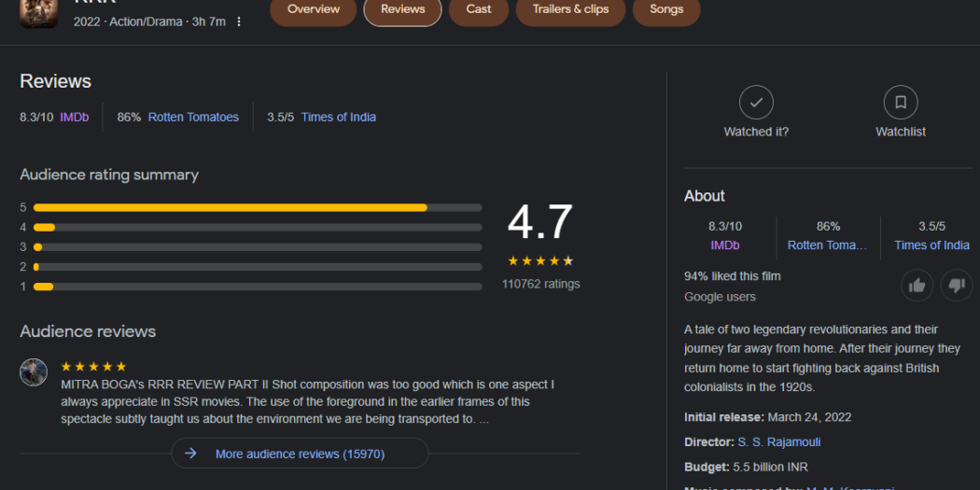The height and width of the screenshot is (490, 980).
Task: Click More audience reviews (15970) button
Action: pos(300,454)
